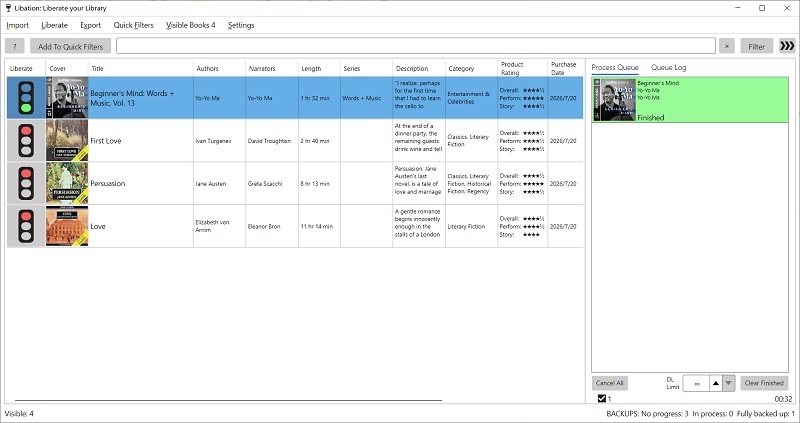The width and height of the screenshot is (800, 423).
Task: Collapse the process queue with triple-arrow button
Action: pyautogui.click(x=787, y=46)
